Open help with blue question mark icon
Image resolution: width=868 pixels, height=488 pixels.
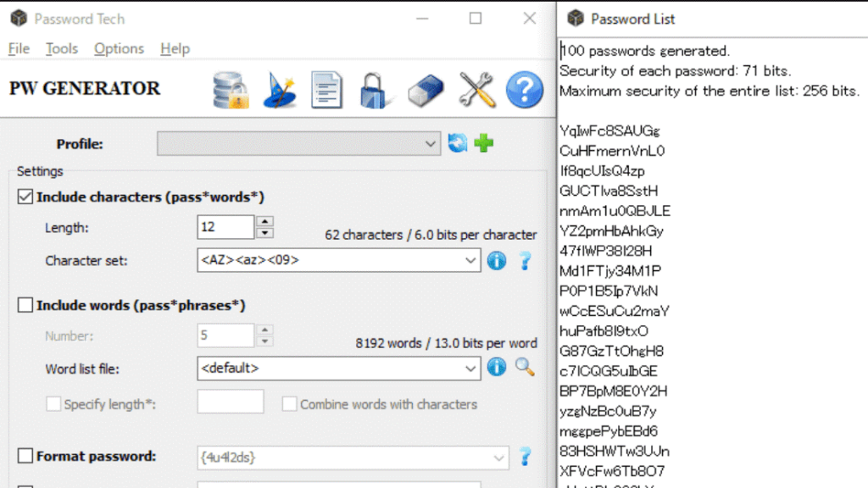tap(524, 90)
